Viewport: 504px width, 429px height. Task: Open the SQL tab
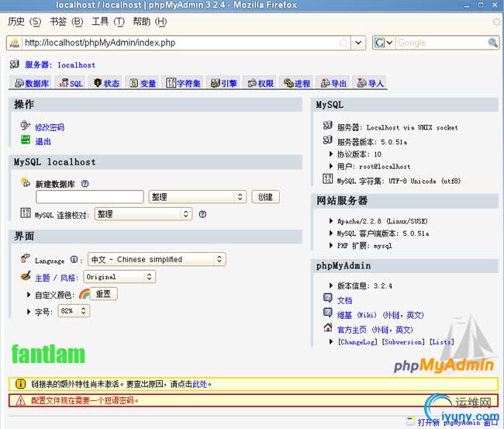point(71,83)
